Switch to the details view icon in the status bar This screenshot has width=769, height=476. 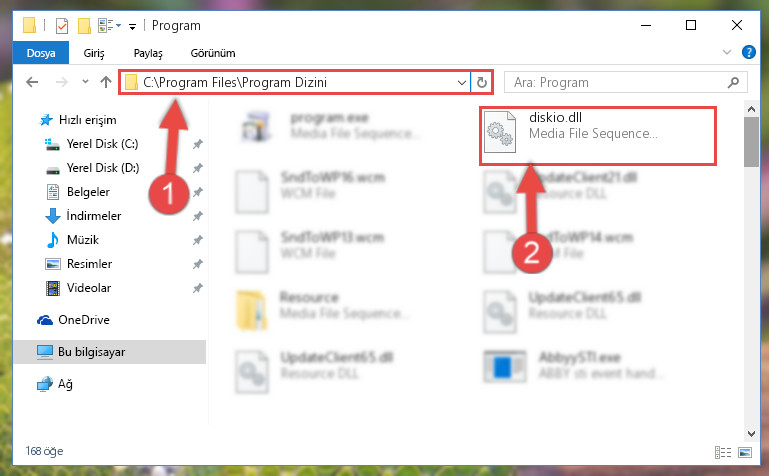coord(723,452)
